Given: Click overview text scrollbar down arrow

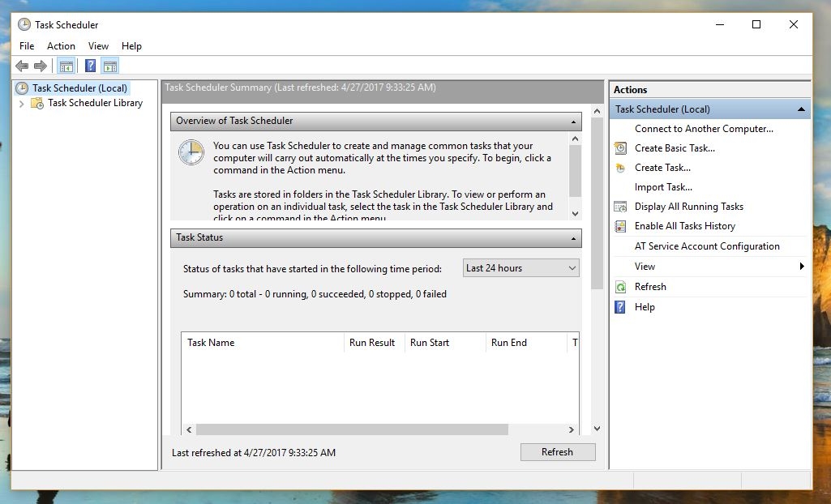Looking at the screenshot, I should pos(576,214).
